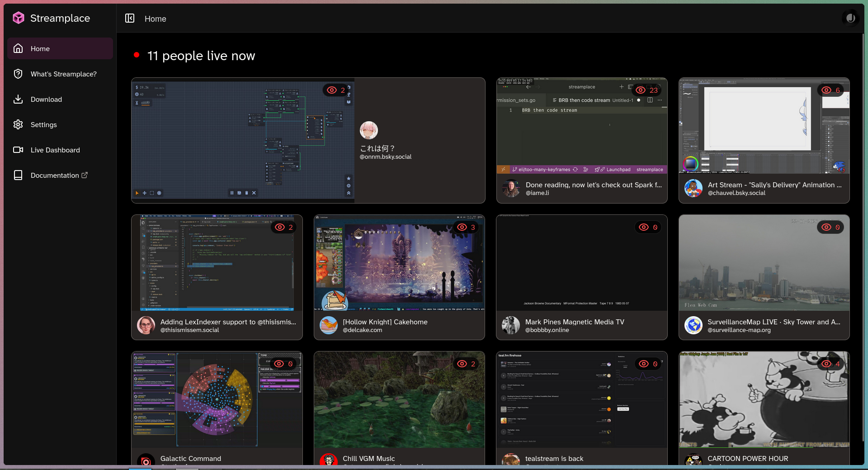868x470 pixels.
Task: Open Documentation external link
Action: tap(59, 175)
